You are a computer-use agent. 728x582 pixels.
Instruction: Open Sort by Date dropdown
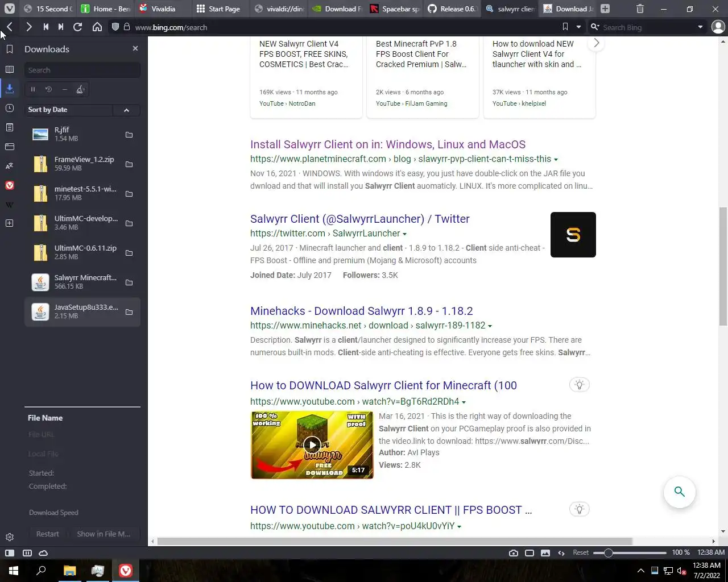click(69, 110)
